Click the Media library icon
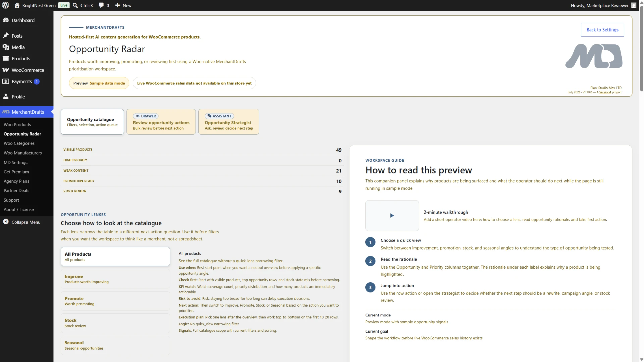The height and width of the screenshot is (362, 644). (6, 47)
